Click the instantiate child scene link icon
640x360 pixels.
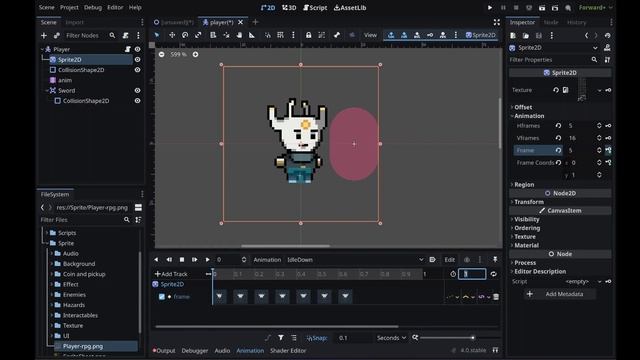[57, 36]
